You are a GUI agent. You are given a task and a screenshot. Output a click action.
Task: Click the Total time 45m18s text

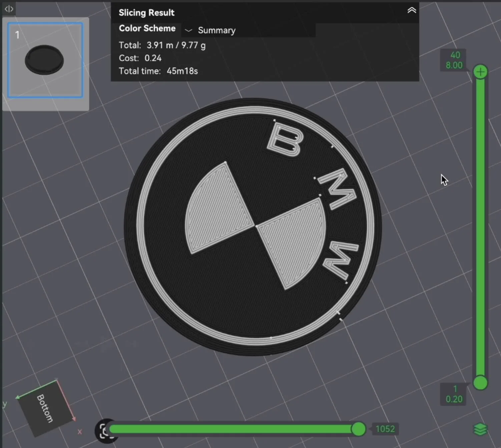(158, 71)
